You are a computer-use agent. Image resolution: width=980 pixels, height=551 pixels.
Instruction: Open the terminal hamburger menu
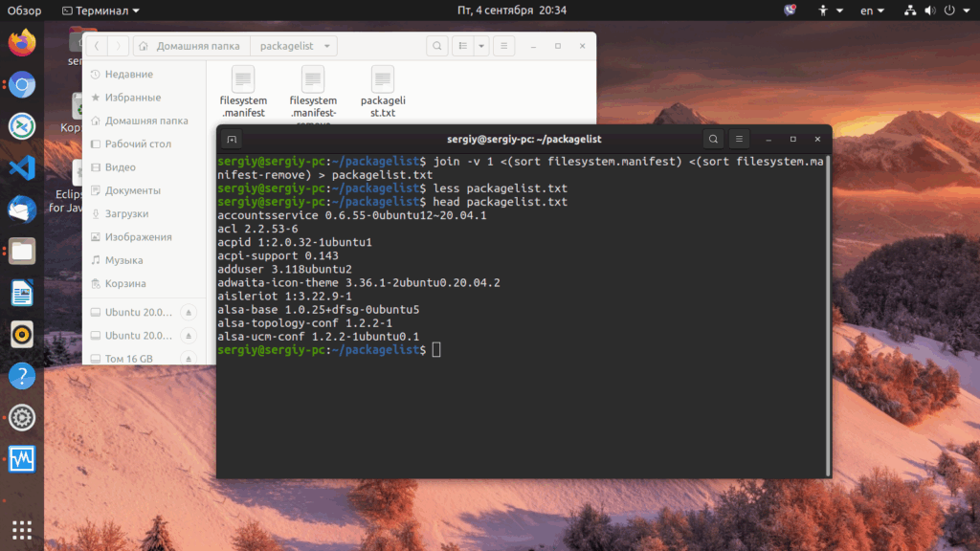[x=739, y=140]
